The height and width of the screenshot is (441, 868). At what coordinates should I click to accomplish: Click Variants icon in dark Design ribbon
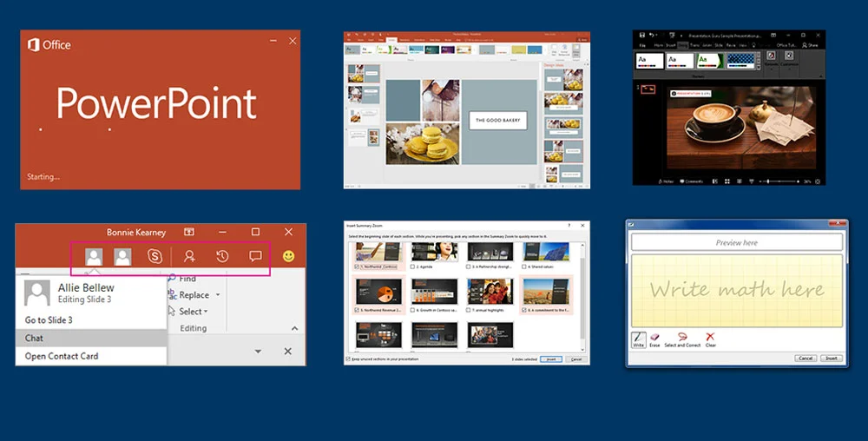click(x=771, y=56)
